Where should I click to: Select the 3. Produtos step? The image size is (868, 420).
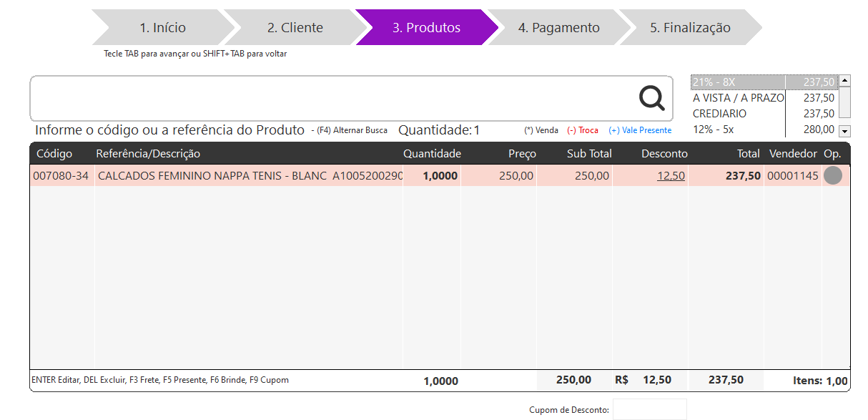tap(426, 28)
